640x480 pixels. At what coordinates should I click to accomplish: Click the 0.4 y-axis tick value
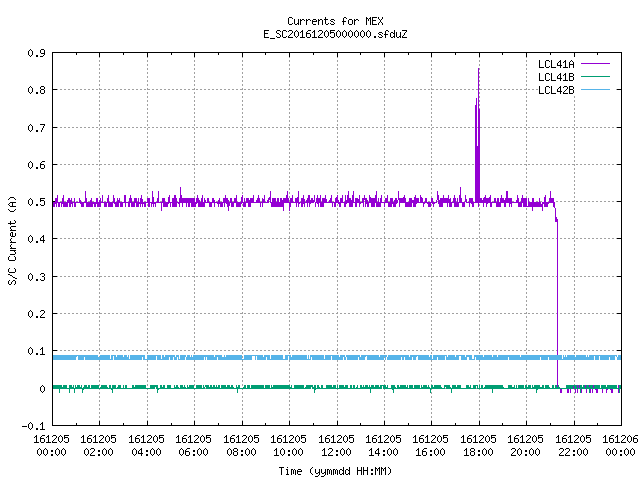point(36,239)
